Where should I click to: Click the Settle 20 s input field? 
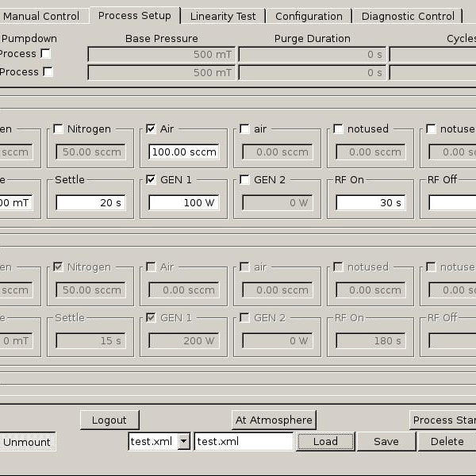point(90,203)
